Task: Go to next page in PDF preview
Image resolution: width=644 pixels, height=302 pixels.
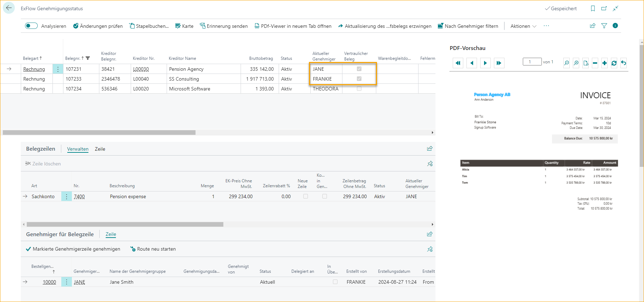Action: click(x=485, y=63)
